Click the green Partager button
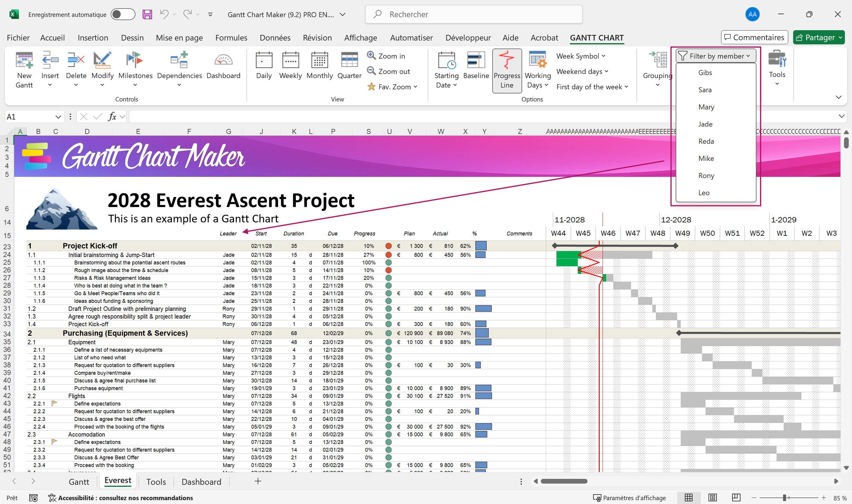This screenshot has width=852, height=504. (x=815, y=37)
